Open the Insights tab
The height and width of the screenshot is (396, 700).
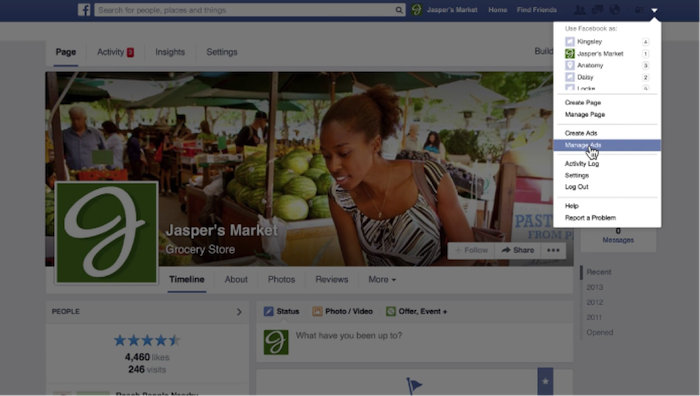click(170, 52)
